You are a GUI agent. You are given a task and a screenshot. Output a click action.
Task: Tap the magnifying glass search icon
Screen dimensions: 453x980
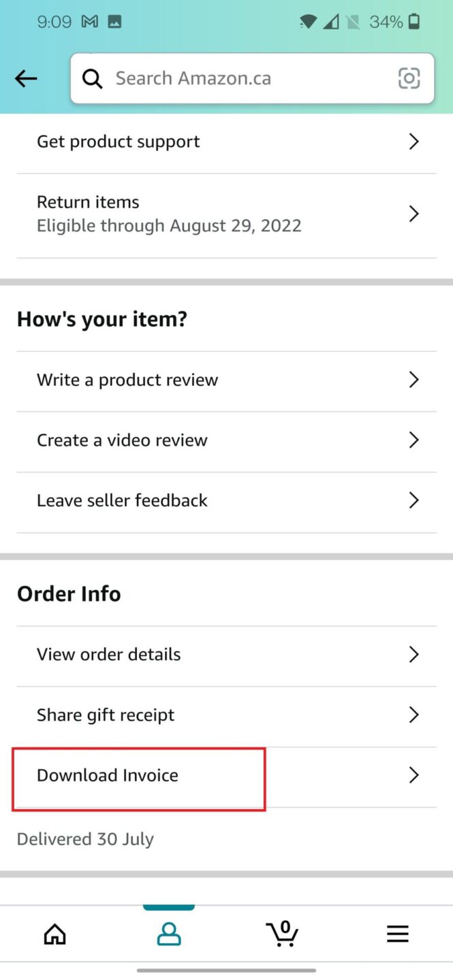tap(92, 78)
